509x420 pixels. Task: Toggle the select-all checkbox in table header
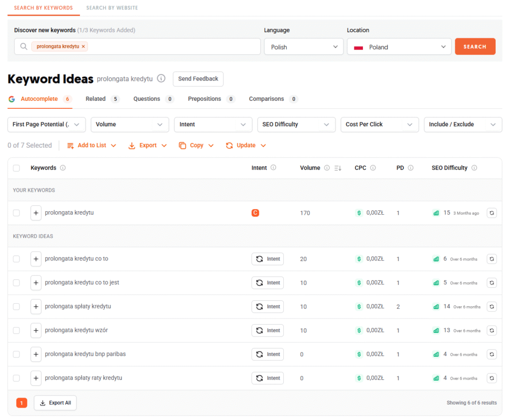coord(16,168)
